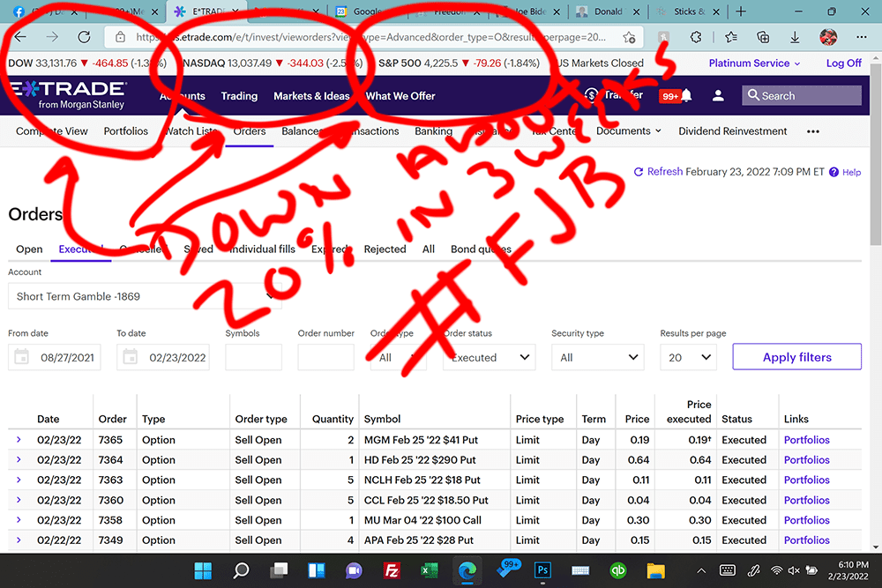Click in the E*TRADE Search field
Screen dimensions: 882x588
(x=802, y=95)
